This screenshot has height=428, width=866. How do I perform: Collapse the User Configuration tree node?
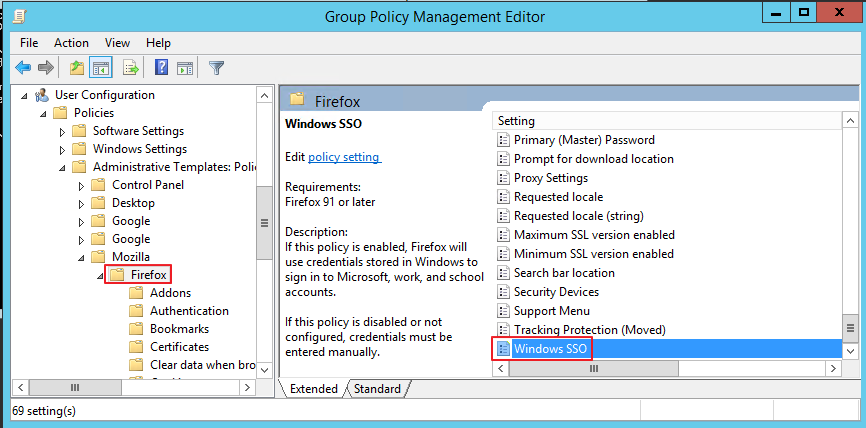[x=24, y=96]
